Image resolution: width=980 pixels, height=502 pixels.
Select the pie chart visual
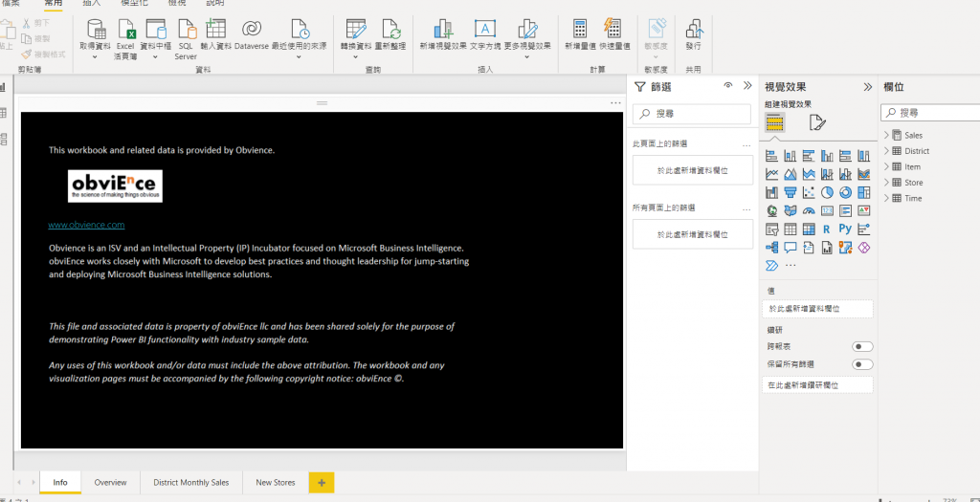pyautogui.click(x=827, y=192)
